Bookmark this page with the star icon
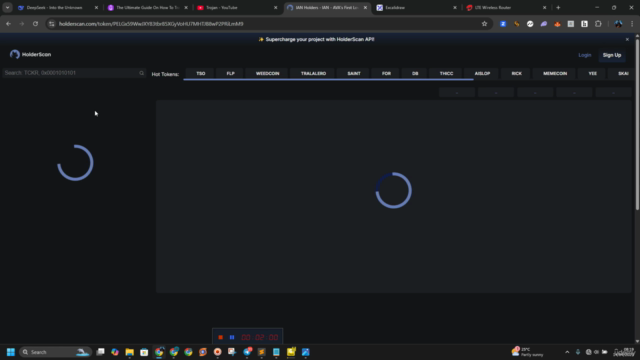 click(x=484, y=24)
